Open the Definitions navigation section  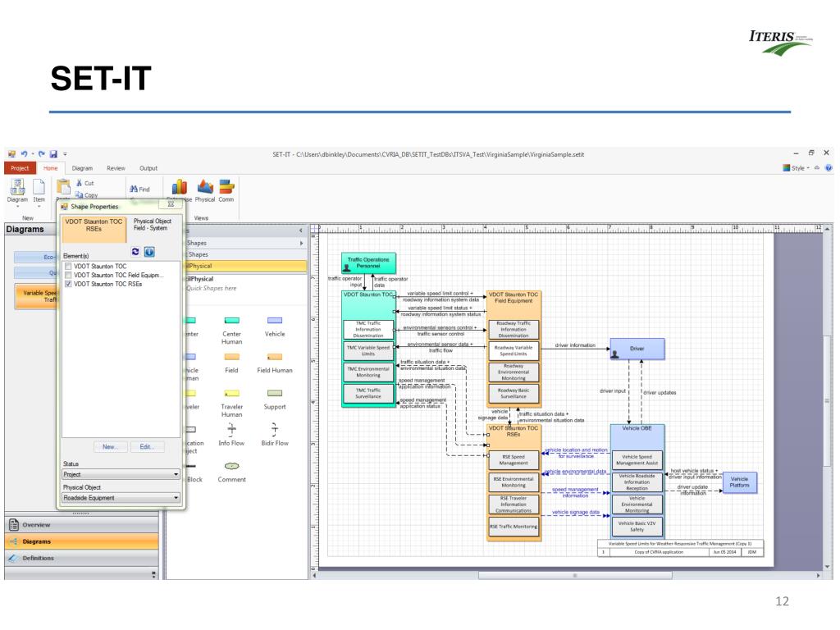pyautogui.click(x=81, y=558)
